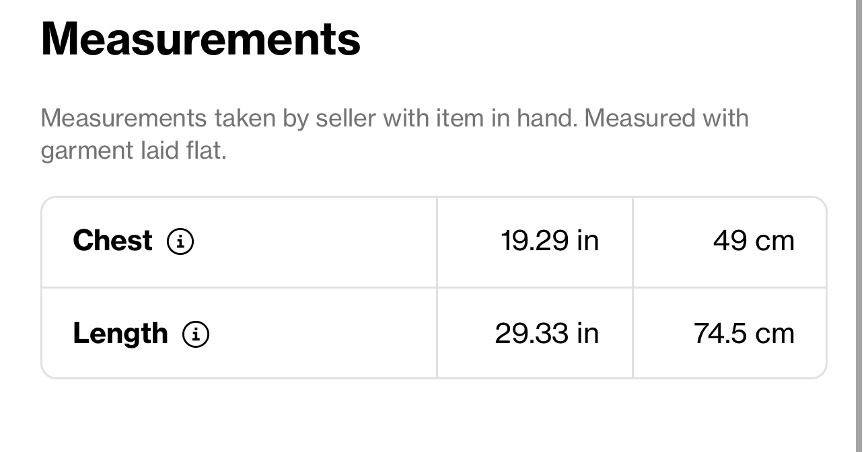
Task: Click the 19.29 in chest value
Action: 550,240
